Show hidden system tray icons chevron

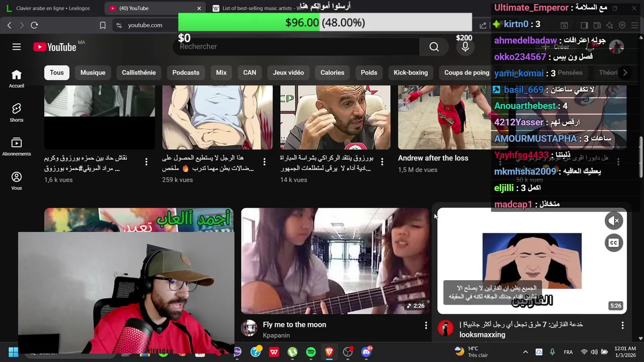point(525,352)
